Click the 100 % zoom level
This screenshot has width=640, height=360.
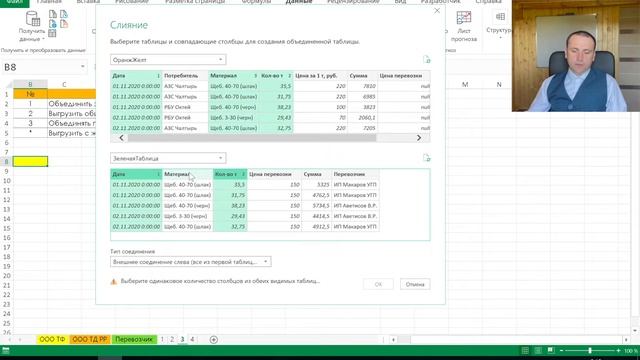[631, 351]
